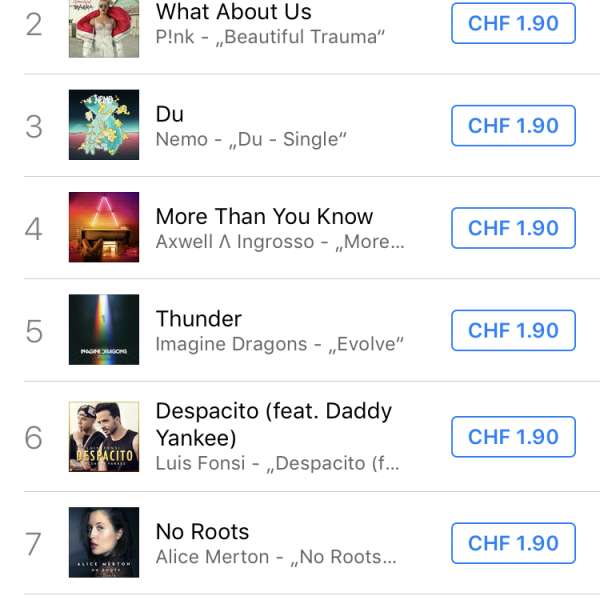Viewport: 600px width, 600px height.
Task: Tap Alice Merton No Roots artwork
Action: (104, 543)
